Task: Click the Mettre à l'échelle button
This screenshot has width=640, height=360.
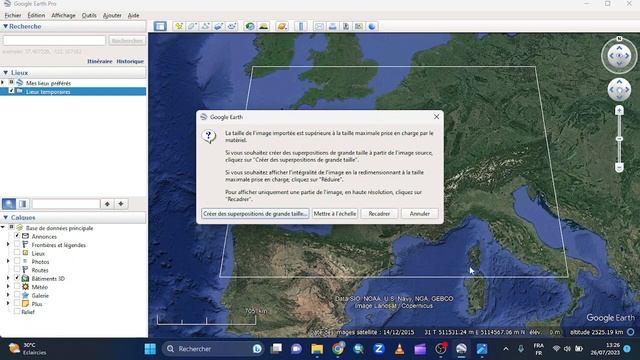Action: click(335, 213)
